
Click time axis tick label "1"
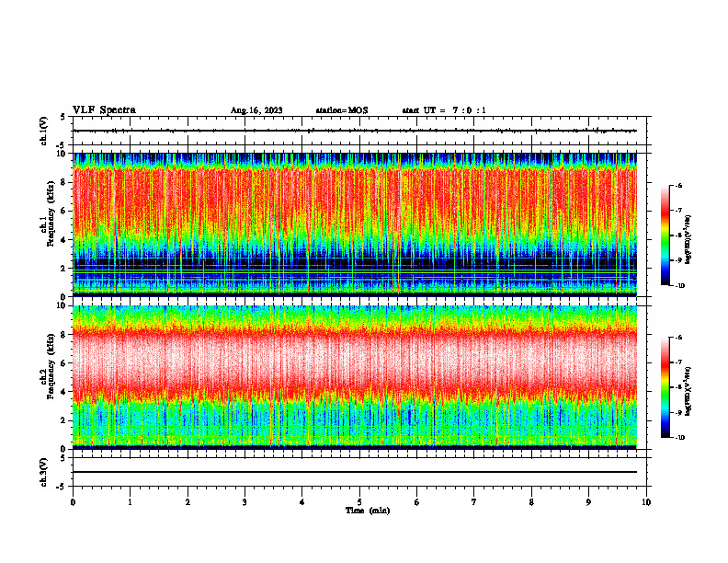click(131, 502)
